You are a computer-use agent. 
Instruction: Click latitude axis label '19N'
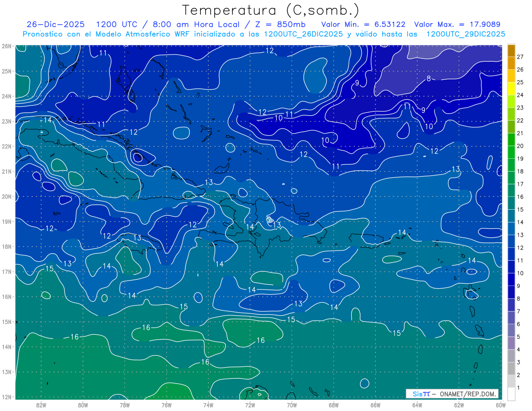(6, 221)
